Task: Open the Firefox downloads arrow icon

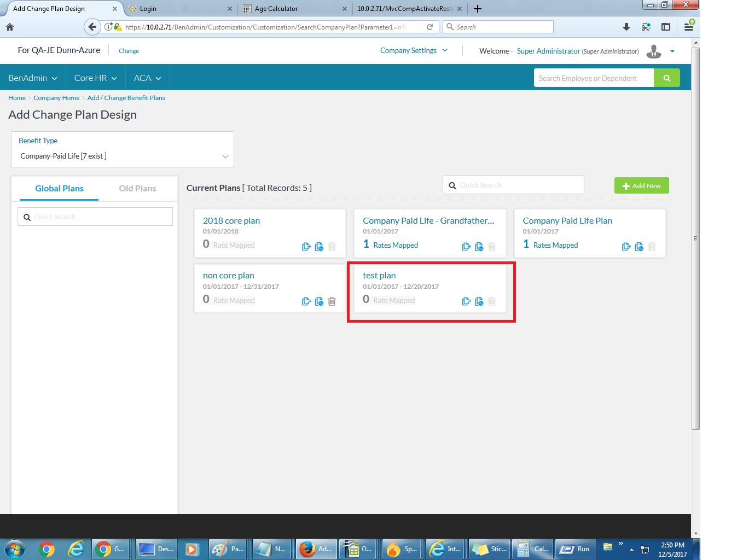Action: coord(626,27)
